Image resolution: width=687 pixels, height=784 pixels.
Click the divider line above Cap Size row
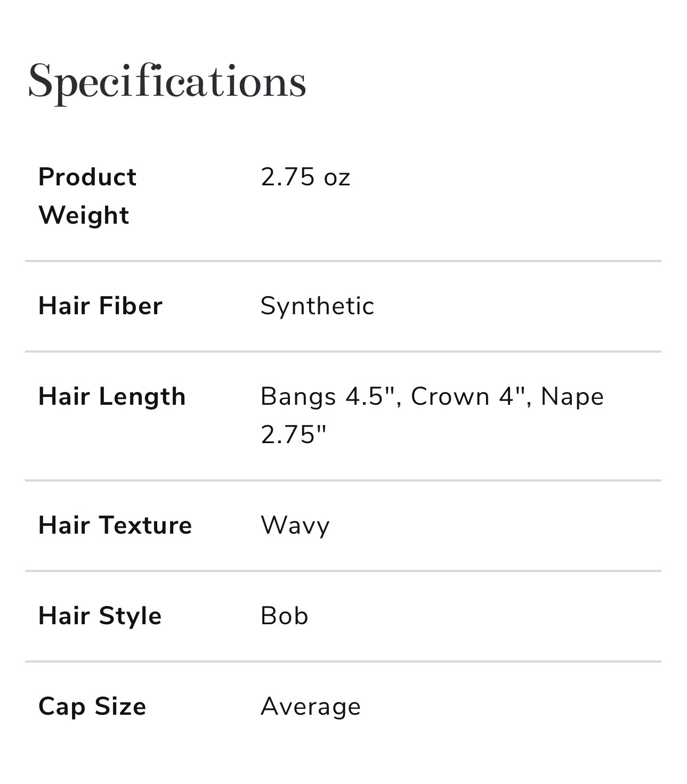pyautogui.click(x=343, y=662)
